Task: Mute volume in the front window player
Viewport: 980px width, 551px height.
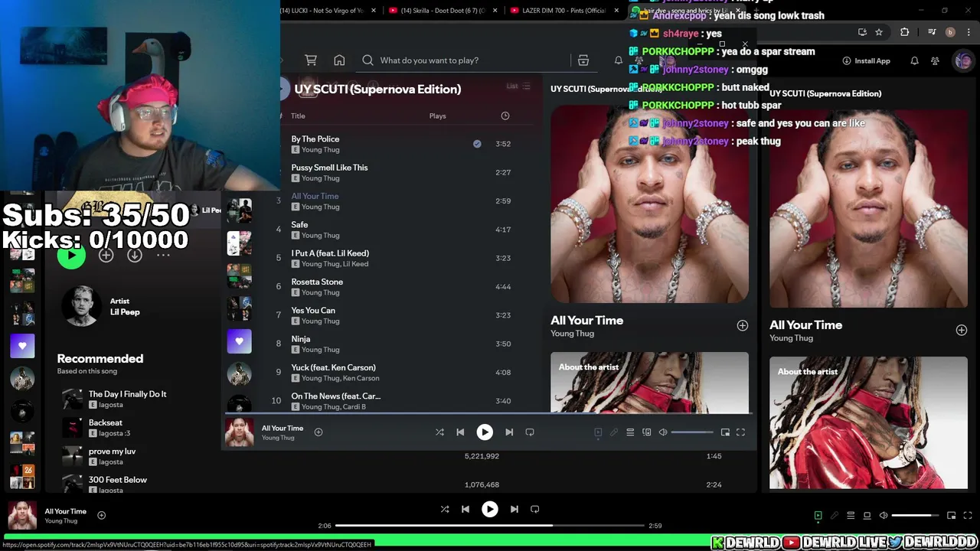Action: pos(663,432)
